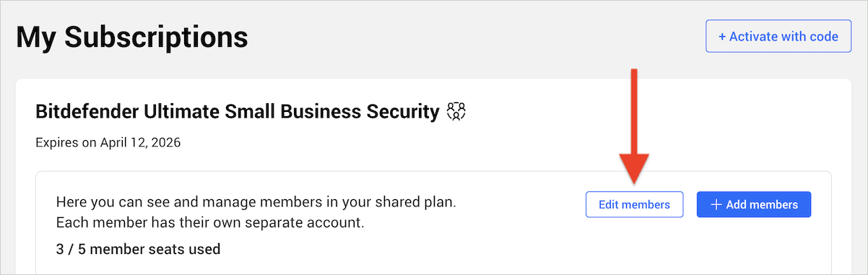
Task: Open Edit members
Action: pos(634,204)
